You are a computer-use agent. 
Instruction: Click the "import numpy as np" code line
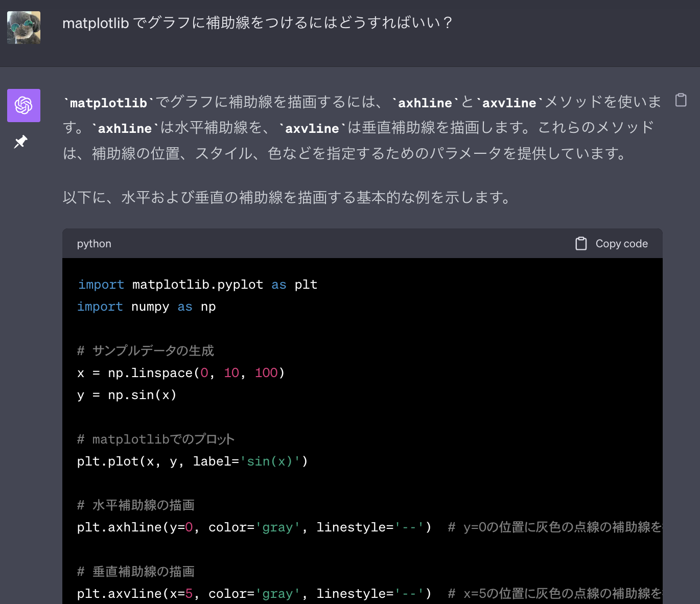(x=146, y=307)
